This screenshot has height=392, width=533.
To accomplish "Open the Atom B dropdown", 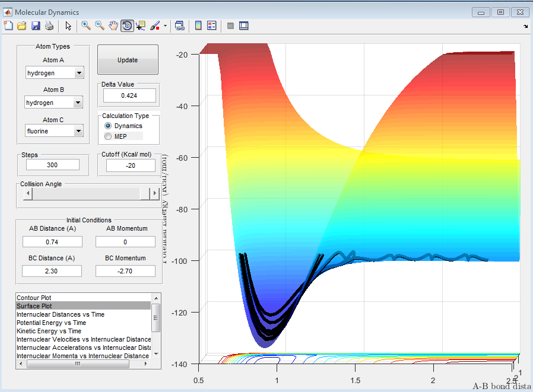I will tap(78, 103).
